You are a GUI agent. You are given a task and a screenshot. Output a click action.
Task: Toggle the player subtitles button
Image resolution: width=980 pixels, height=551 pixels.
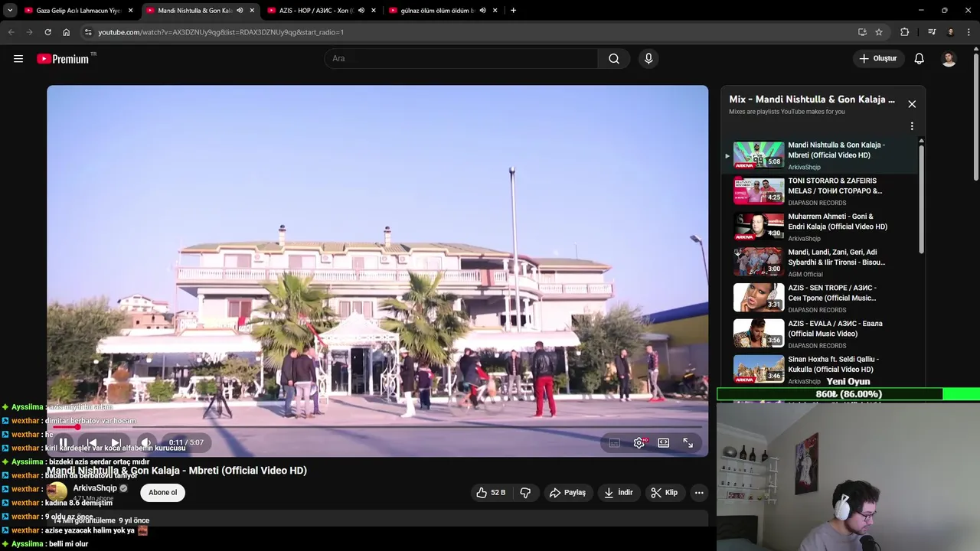[x=614, y=443]
